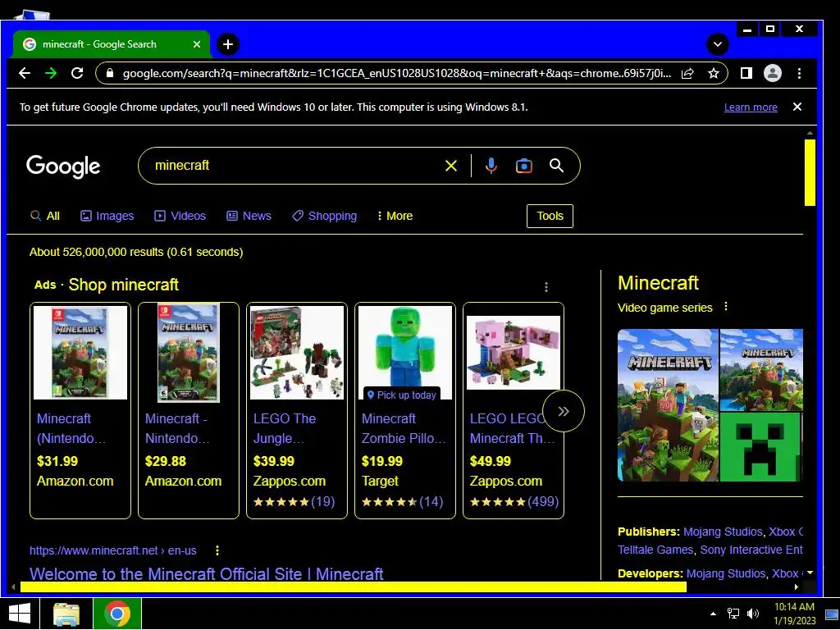840x630 pixels.
Task: Open the network icon in system tray
Action: click(x=733, y=614)
